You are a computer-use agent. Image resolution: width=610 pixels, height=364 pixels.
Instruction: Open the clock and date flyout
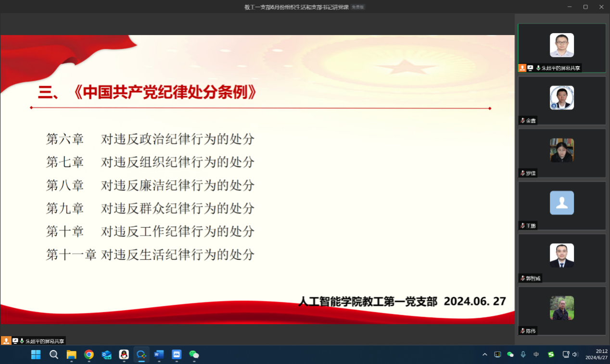pos(596,354)
